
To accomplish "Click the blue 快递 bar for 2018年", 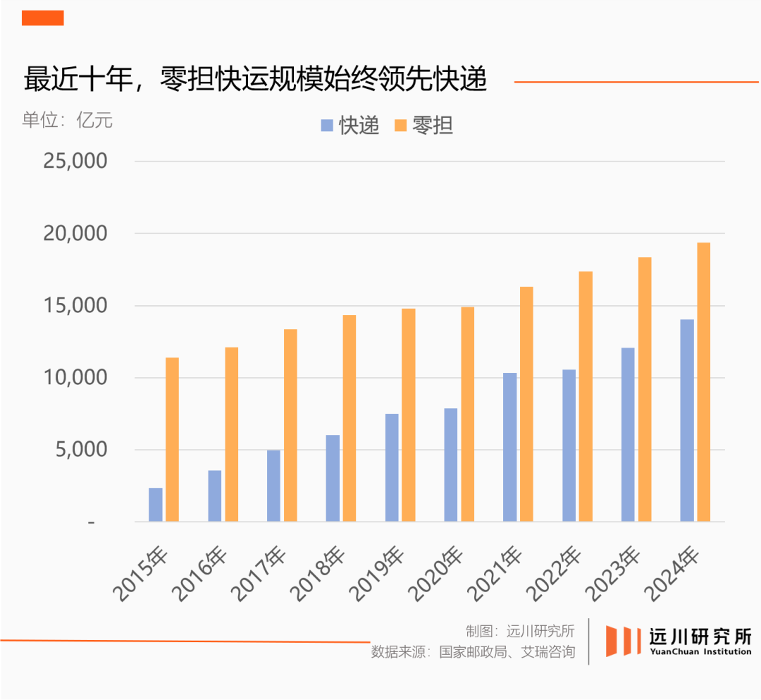I will point(333,479).
